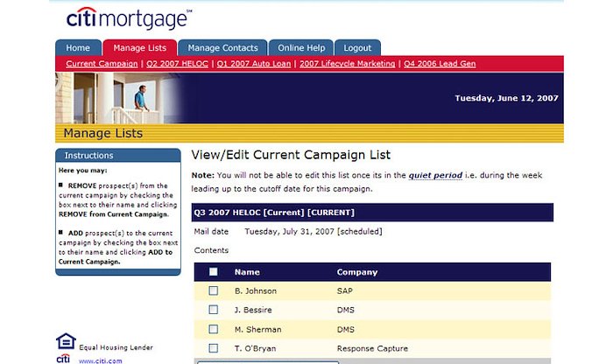Click the mail date Tuesday, July 31, 2007

click(314, 232)
